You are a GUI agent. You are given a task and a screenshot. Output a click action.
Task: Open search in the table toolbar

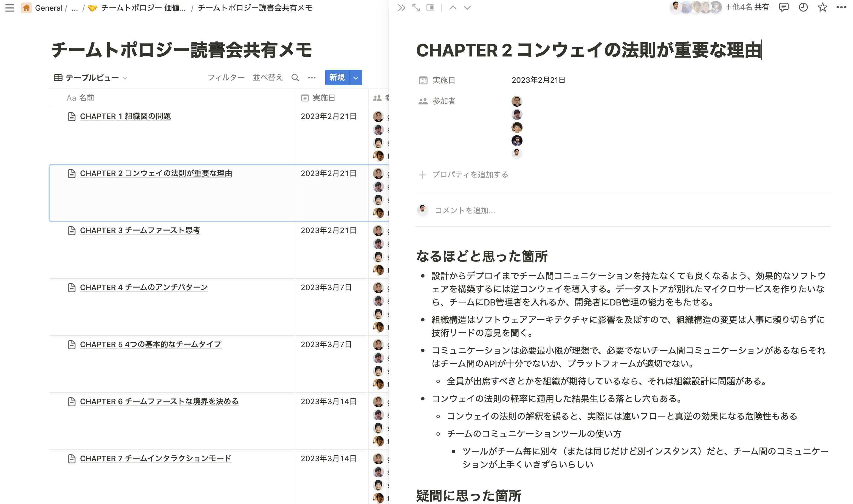pyautogui.click(x=295, y=77)
